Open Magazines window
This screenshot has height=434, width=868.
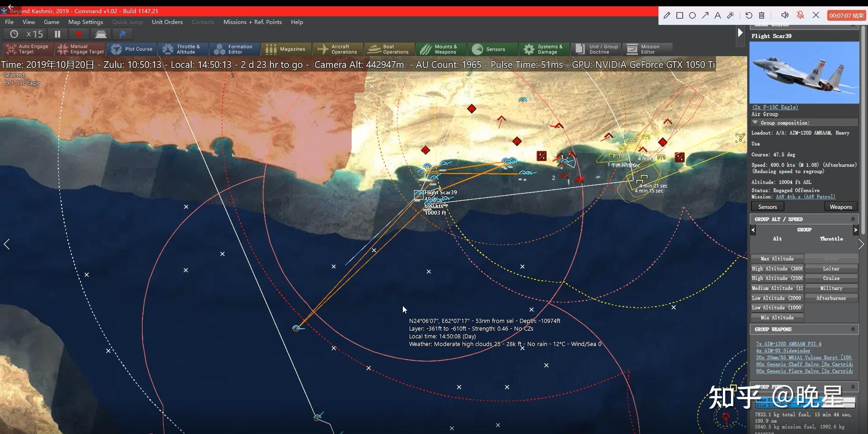(x=287, y=49)
